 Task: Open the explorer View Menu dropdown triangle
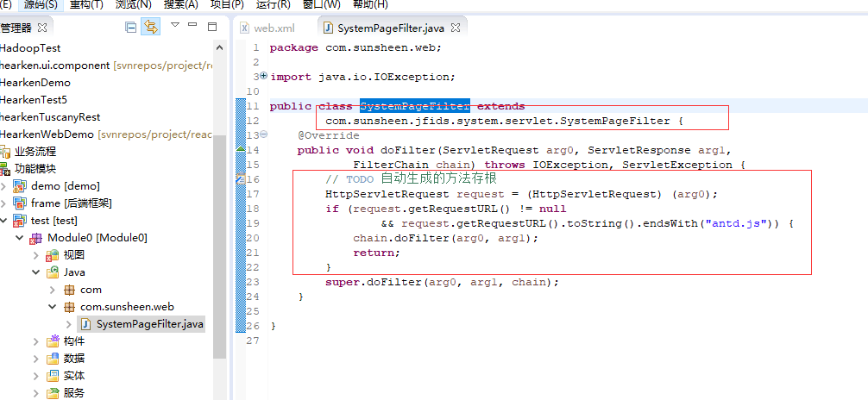click(x=175, y=26)
